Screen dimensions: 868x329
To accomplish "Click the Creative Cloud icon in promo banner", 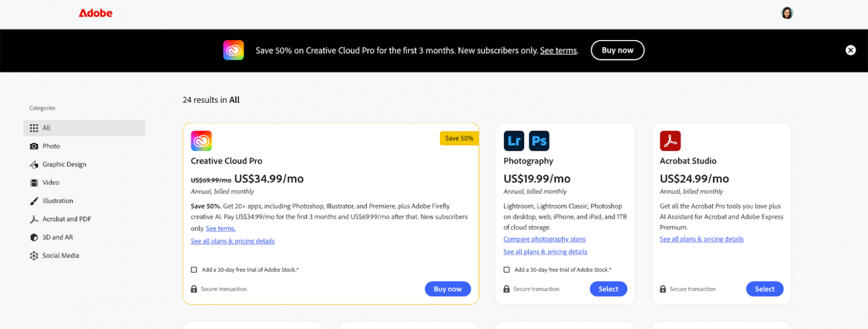I will click(x=233, y=50).
